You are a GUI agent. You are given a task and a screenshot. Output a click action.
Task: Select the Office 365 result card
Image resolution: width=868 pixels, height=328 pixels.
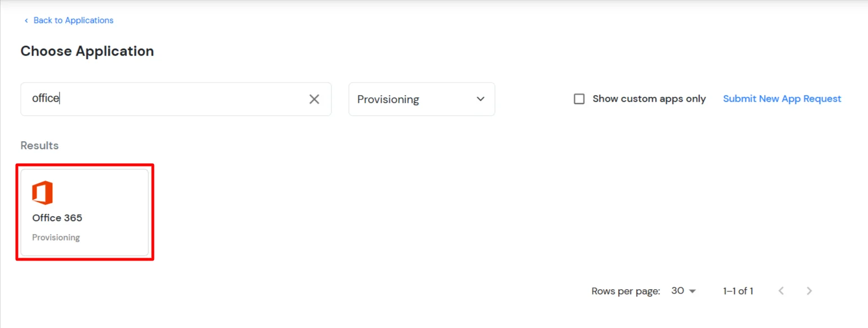(x=84, y=212)
